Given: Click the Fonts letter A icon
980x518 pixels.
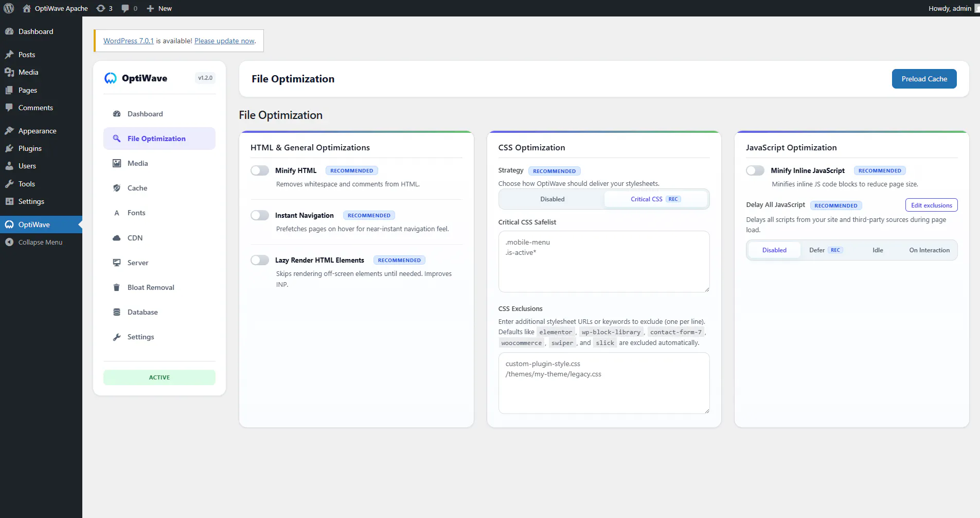Looking at the screenshot, I should pos(117,213).
